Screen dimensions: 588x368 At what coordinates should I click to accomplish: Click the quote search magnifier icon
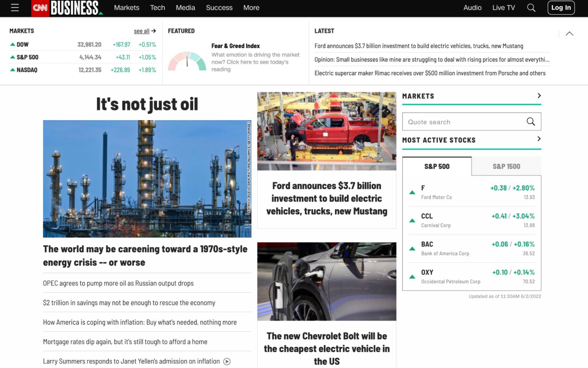click(x=530, y=122)
